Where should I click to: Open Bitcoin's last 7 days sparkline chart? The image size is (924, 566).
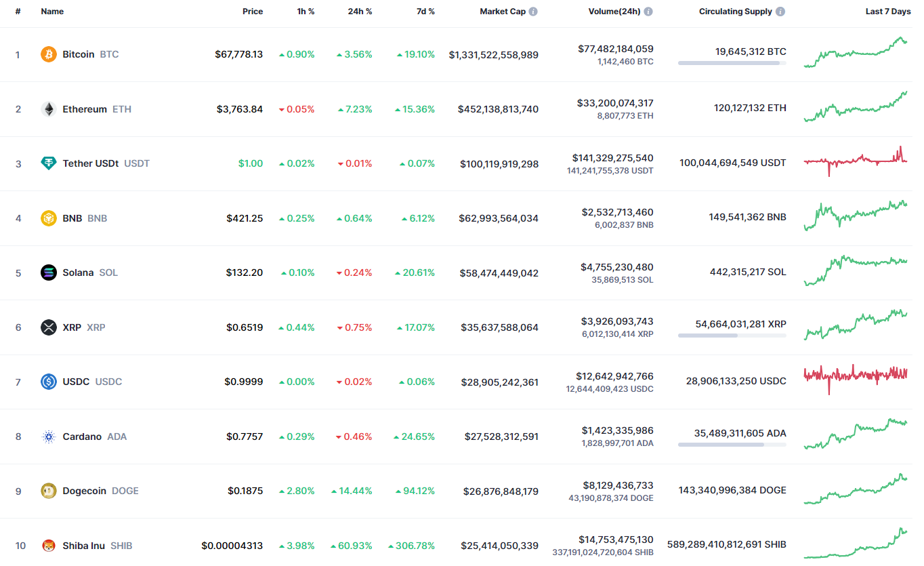click(x=856, y=53)
